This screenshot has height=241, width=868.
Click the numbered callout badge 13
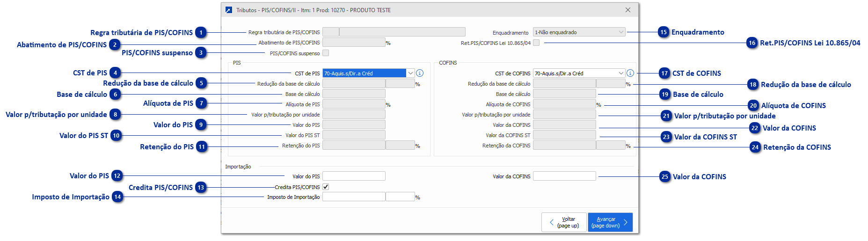tap(201, 188)
